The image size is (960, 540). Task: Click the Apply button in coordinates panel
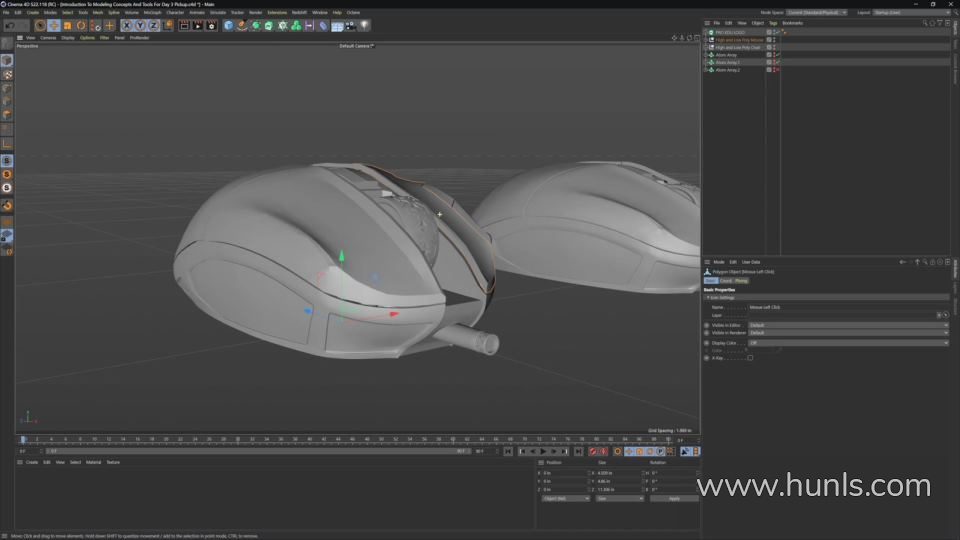pos(673,498)
